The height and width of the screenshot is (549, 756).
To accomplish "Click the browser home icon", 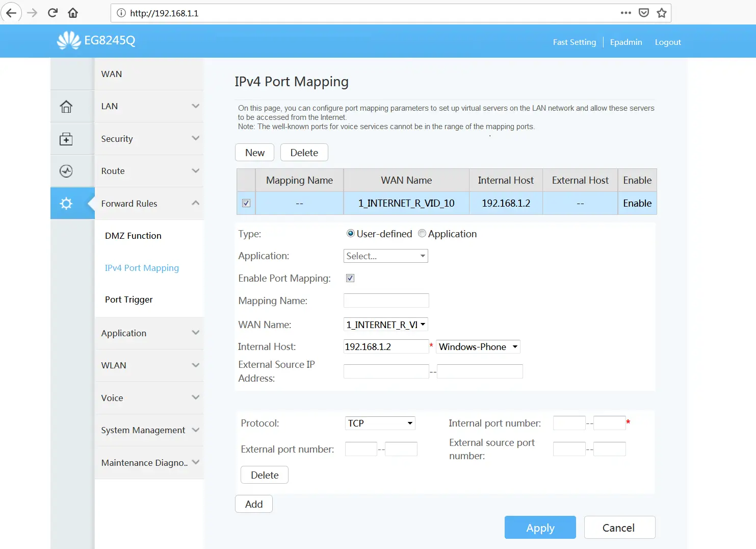I will point(73,13).
